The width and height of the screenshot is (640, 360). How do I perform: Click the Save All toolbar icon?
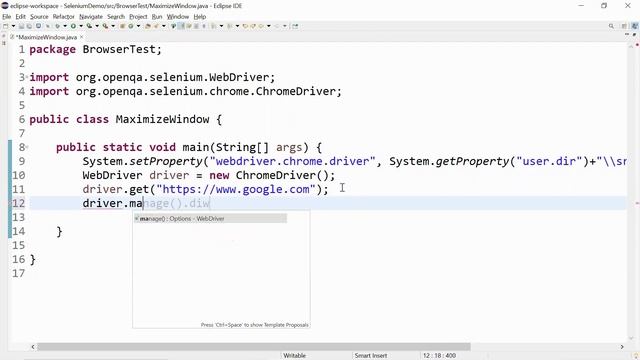[29, 26]
